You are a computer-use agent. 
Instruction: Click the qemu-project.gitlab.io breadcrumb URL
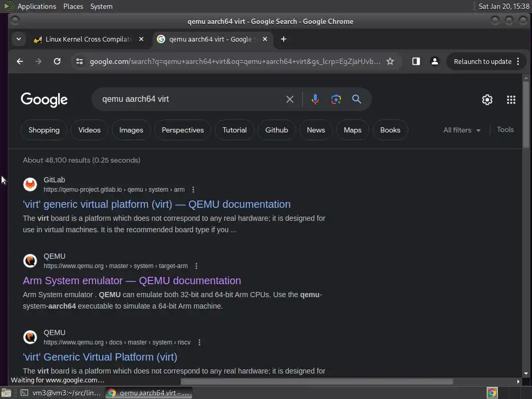(114, 190)
